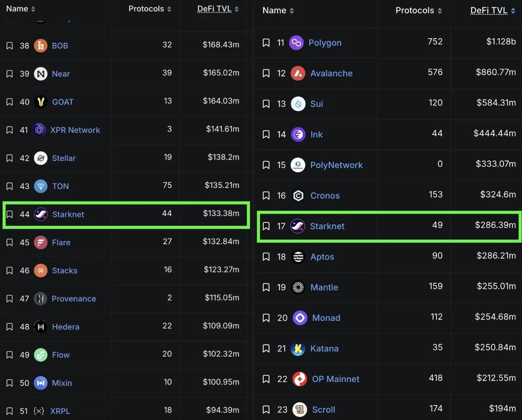Select the $286.39m TVL value
The width and height of the screenshot is (522, 420).
coord(496,225)
